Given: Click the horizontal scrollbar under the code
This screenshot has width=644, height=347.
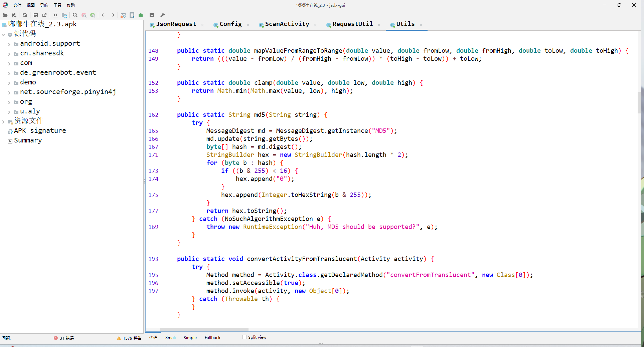Looking at the screenshot, I should pos(204,330).
